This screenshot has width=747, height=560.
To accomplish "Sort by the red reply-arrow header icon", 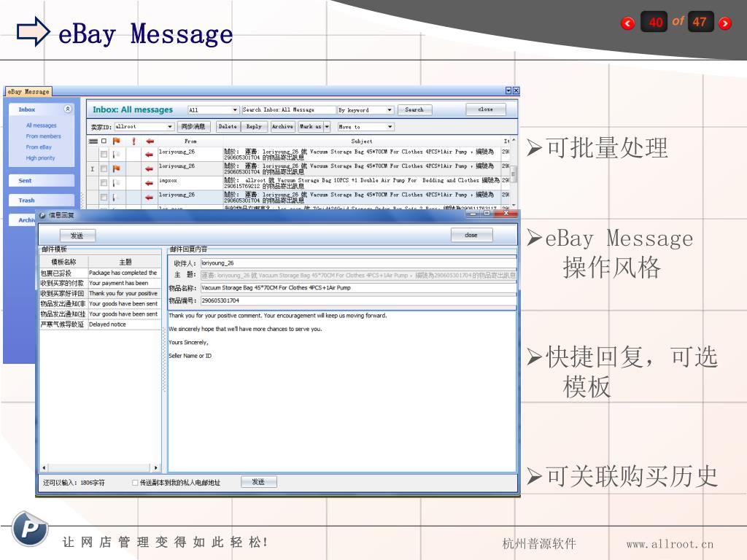I will [x=150, y=141].
